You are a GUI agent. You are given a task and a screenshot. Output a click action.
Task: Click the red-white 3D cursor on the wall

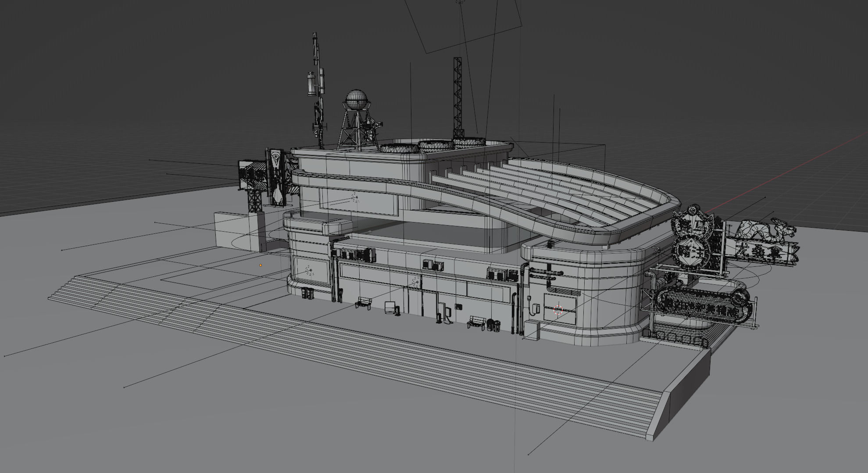558,310
